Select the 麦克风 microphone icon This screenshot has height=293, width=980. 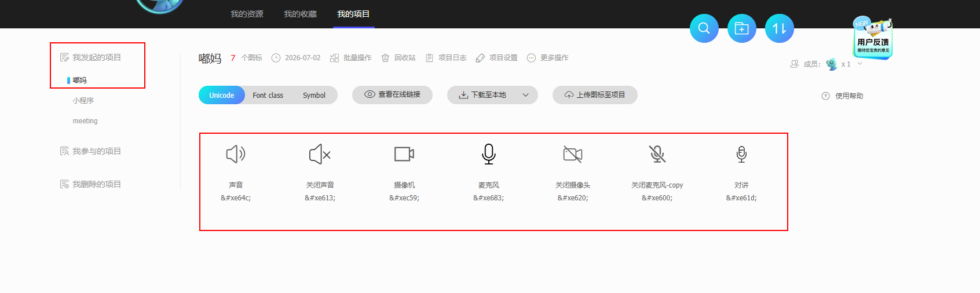click(489, 154)
